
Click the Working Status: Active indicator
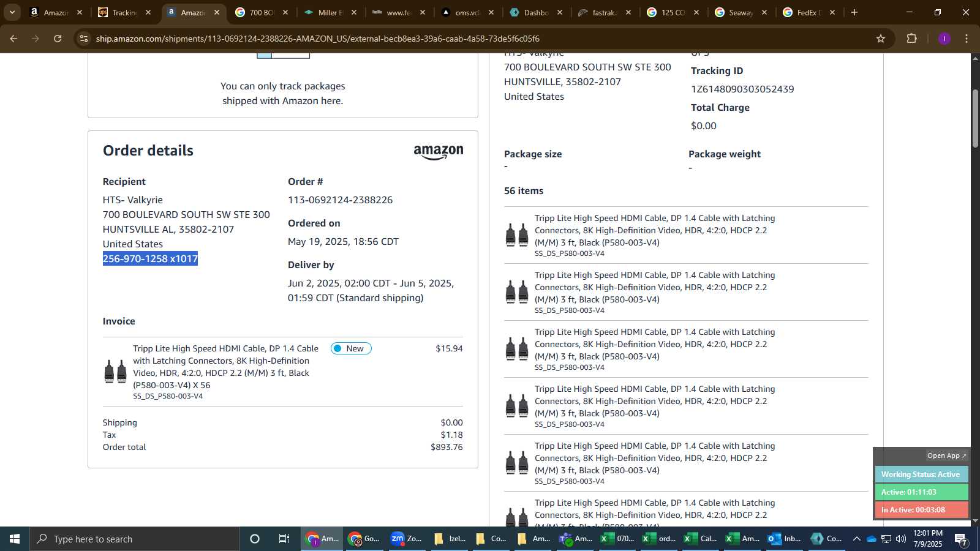[921, 474]
